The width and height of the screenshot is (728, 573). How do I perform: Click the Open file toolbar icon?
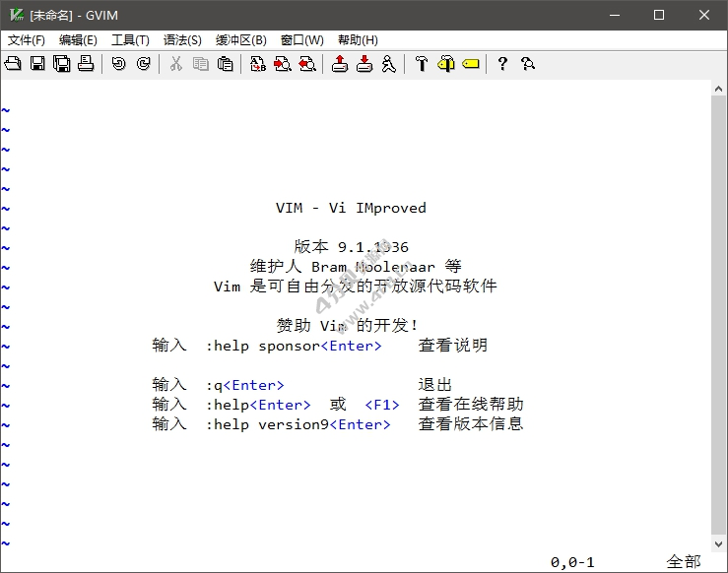[13, 64]
